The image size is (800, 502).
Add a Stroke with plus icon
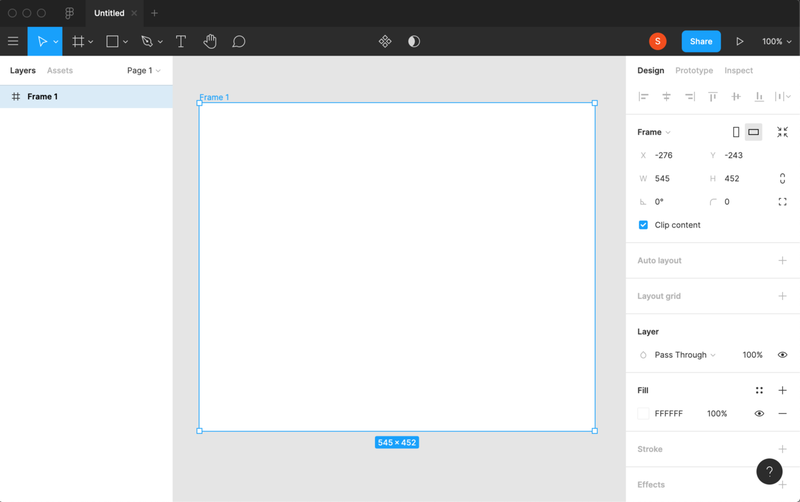click(782, 449)
